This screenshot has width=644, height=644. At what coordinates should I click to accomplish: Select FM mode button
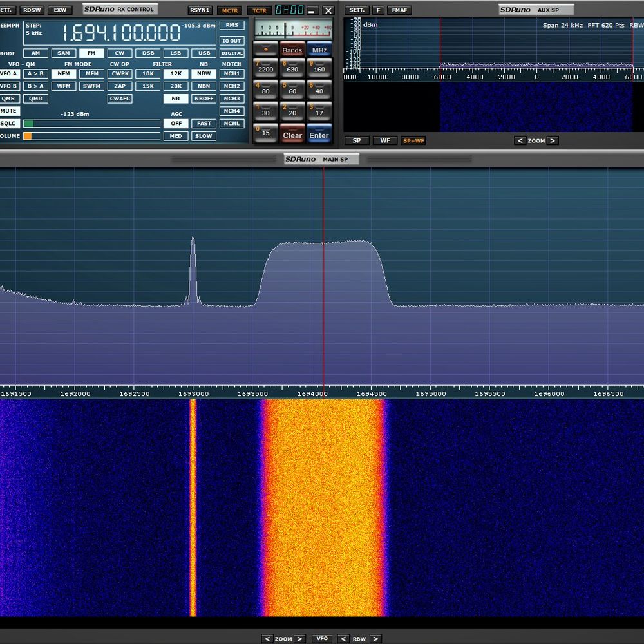click(x=91, y=53)
